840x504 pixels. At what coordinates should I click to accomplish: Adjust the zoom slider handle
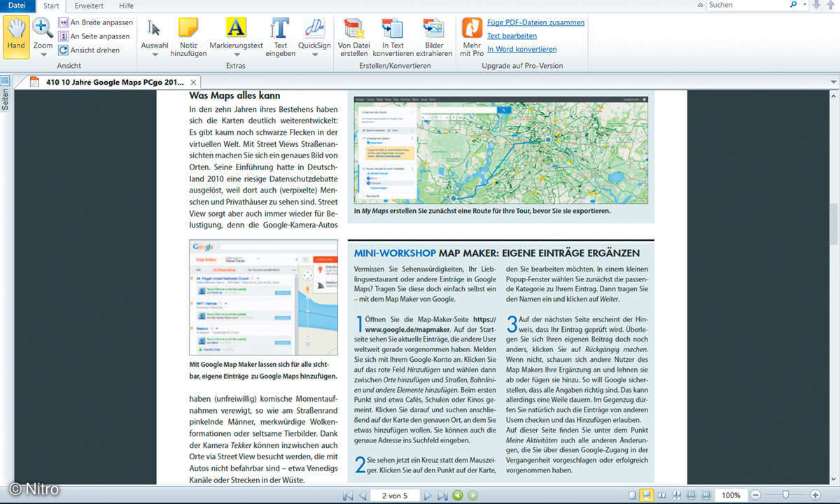[x=786, y=495]
